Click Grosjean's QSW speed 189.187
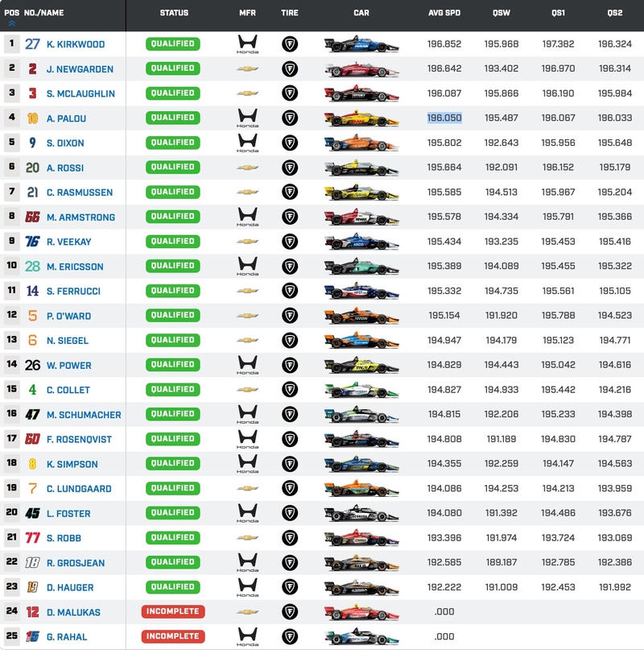 tap(501, 562)
